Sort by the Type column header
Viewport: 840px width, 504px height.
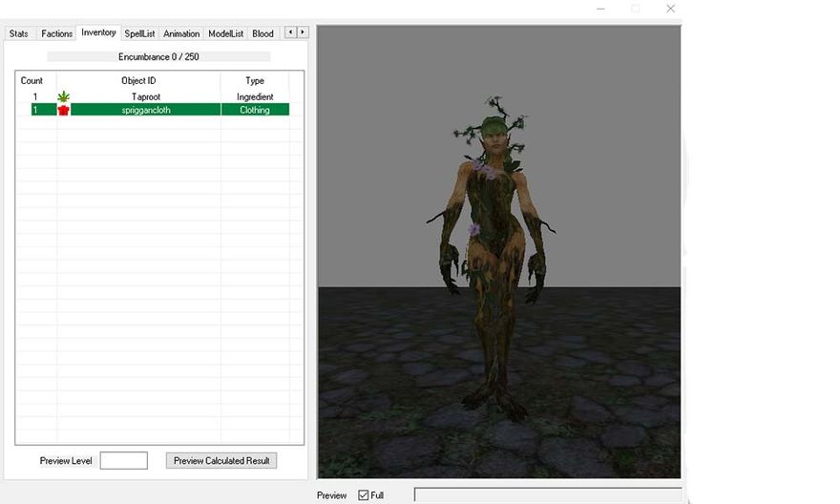tap(255, 81)
